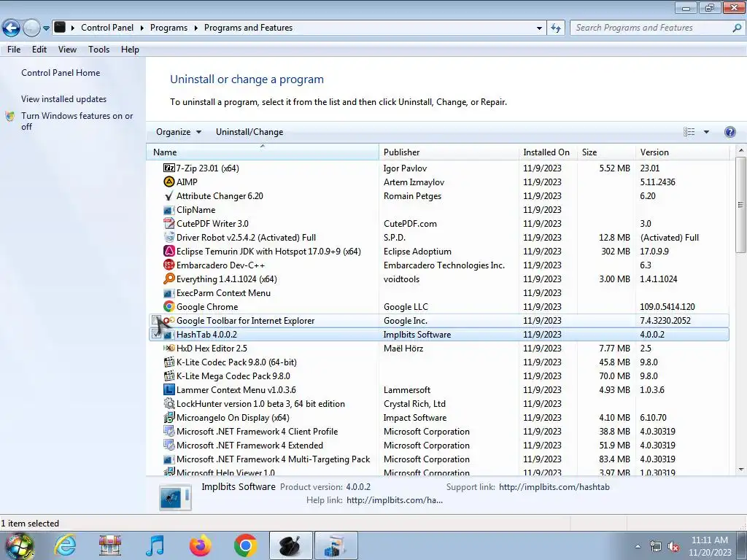This screenshot has width=747, height=560.
Task: Click the muted volume tray icon
Action: [x=673, y=547]
